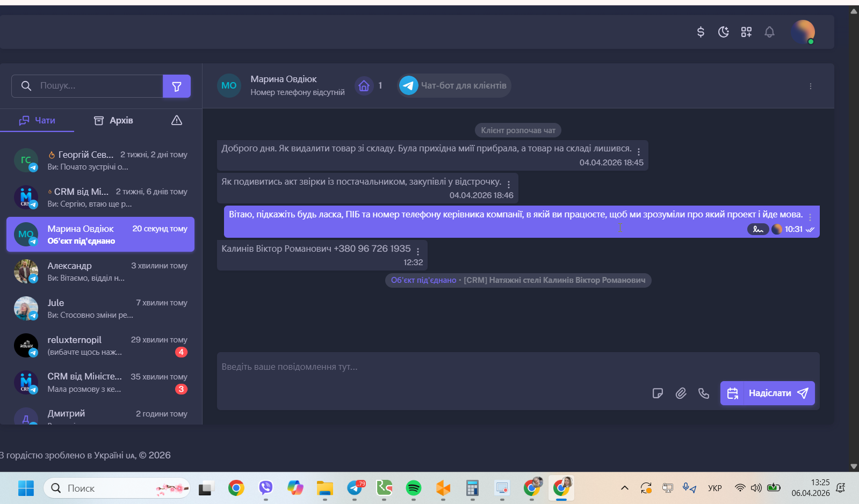Viewport: 859px width, 504px height.
Task: Click Task View icon in taskbar
Action: pyautogui.click(x=206, y=488)
